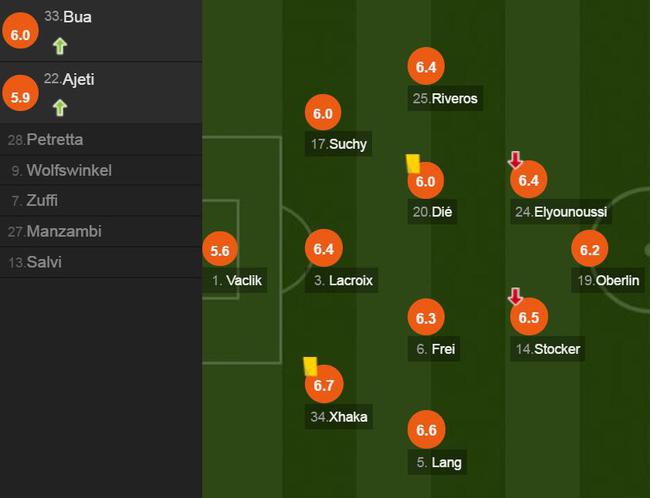Click Stocker's red substituted-off arrow

pos(515,296)
